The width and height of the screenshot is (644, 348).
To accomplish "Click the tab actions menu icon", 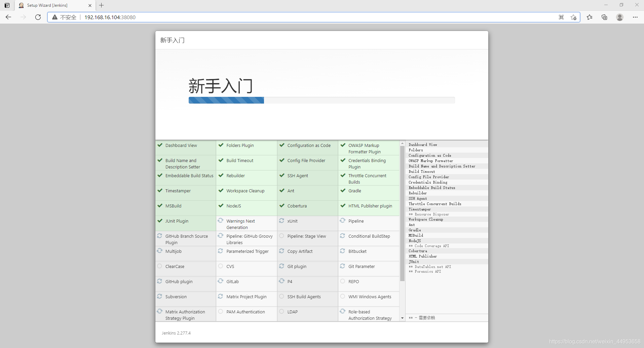I will (7, 5).
